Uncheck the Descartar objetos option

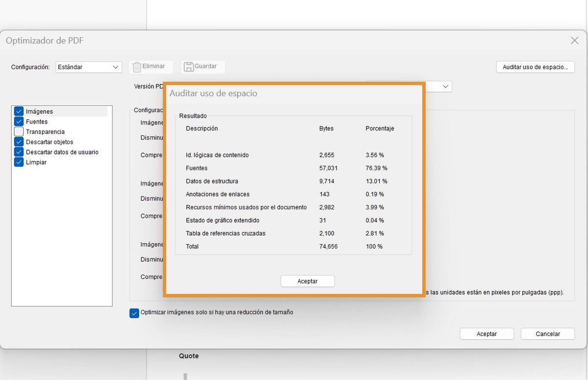tap(18, 142)
